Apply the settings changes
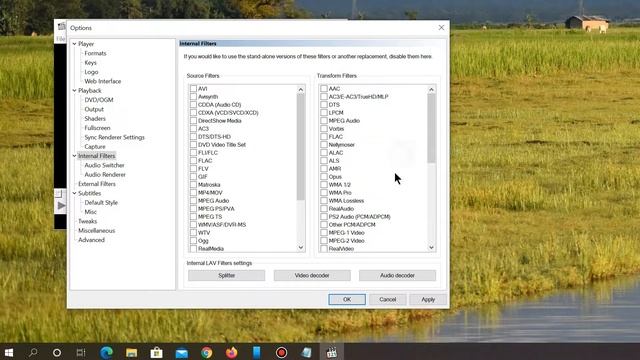 pyautogui.click(x=428, y=299)
